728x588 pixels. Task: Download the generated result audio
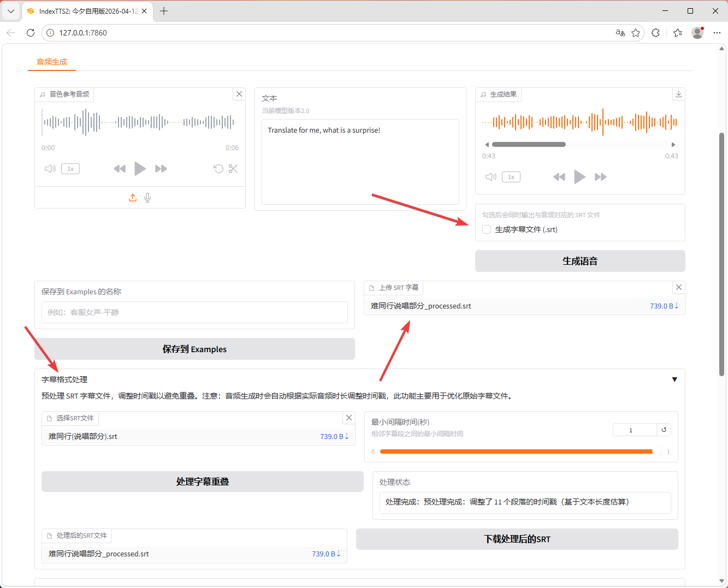click(678, 94)
